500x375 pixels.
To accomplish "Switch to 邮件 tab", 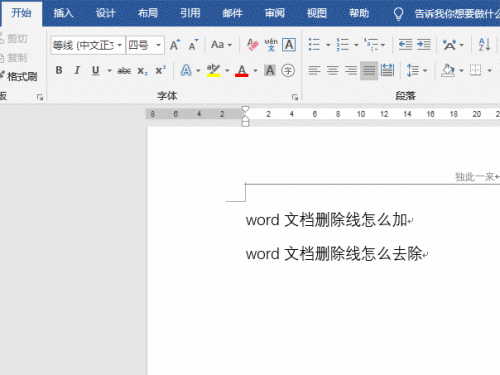I will point(232,13).
